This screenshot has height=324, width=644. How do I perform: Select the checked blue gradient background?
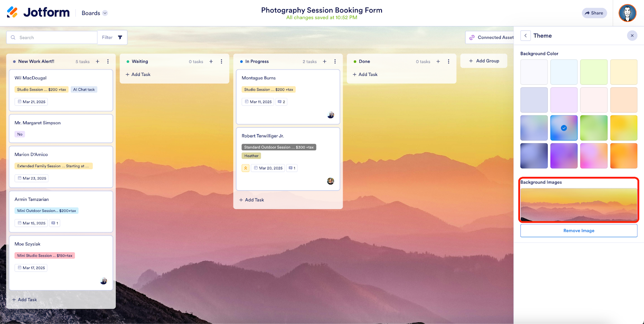[564, 128]
